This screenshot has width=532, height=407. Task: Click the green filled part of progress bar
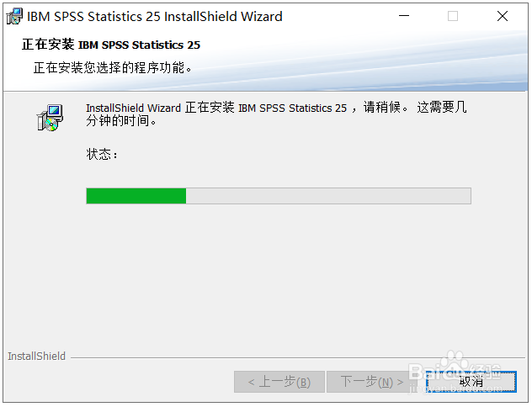pyautogui.click(x=136, y=196)
